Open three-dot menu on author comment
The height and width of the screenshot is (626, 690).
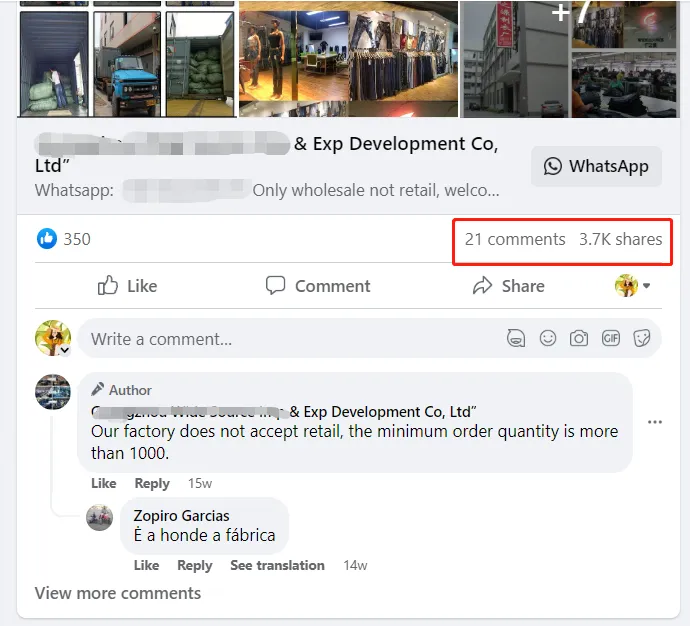(655, 422)
